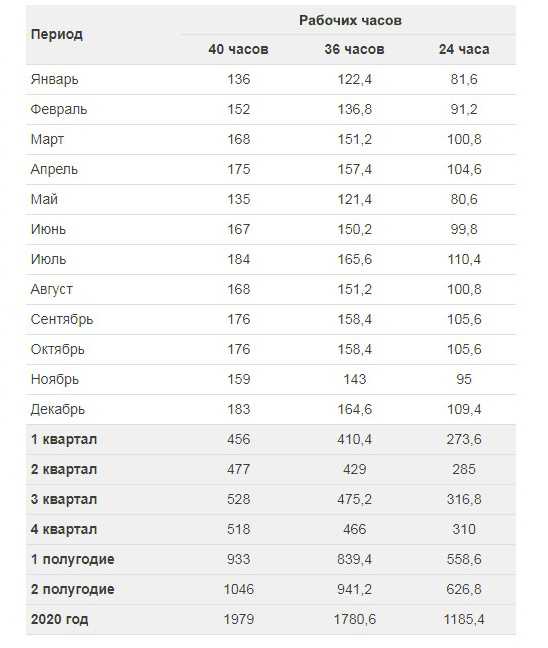
Task: Click the Май value 80,6
Action: tap(464, 199)
